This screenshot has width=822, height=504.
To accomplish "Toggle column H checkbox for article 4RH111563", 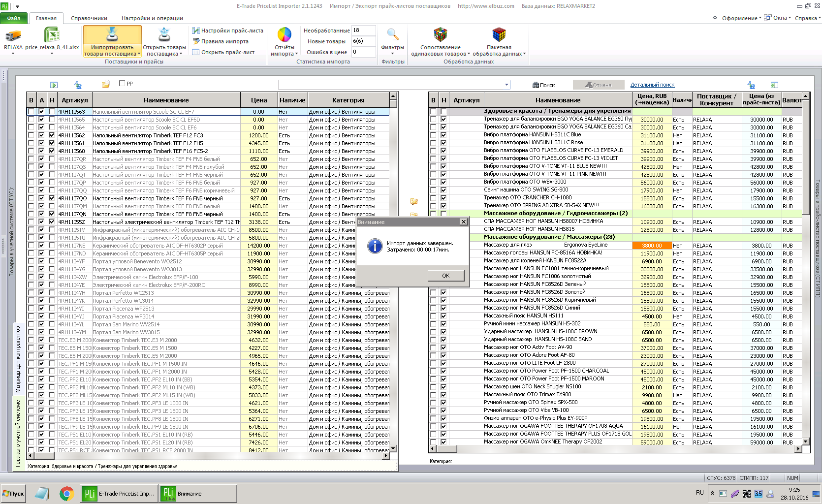I will pos(52,112).
